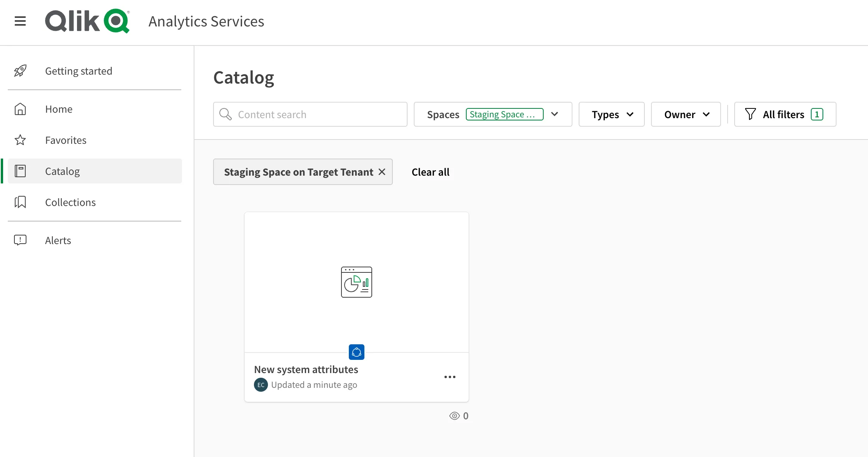Select the Favorites star icon
Image resolution: width=868 pixels, height=457 pixels.
point(20,140)
